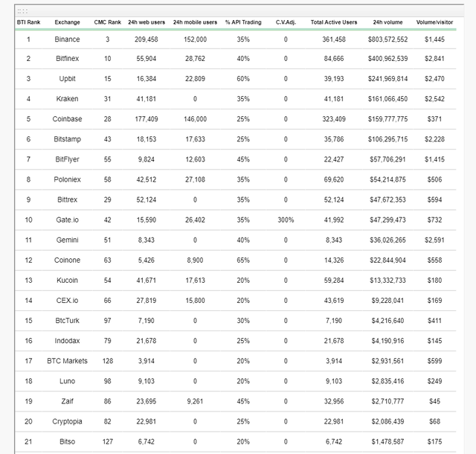Click the Gate.io 300% C.V.Adj. value
This screenshot has height=454, width=476.
pos(286,220)
